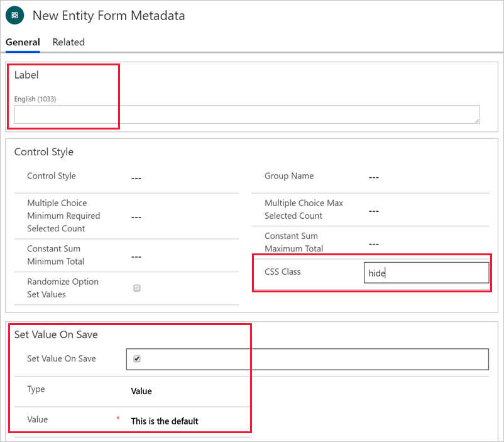Click the resize grip of the label textbox
The image size is (504, 442).
[477, 121]
